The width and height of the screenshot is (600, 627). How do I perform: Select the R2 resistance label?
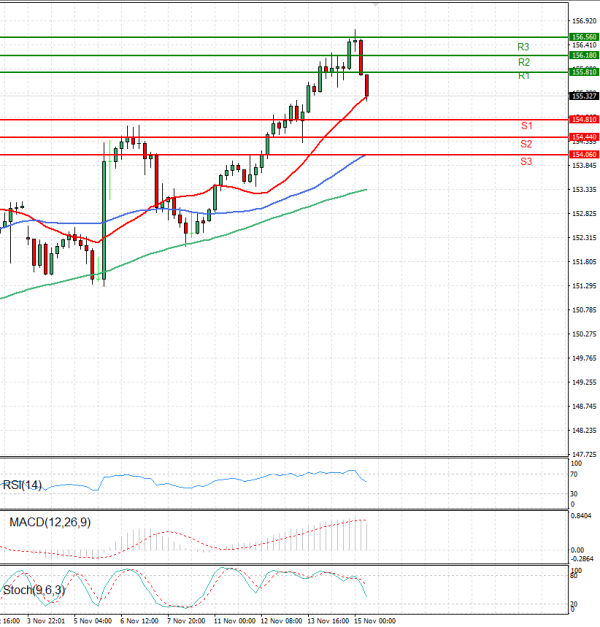point(523,62)
